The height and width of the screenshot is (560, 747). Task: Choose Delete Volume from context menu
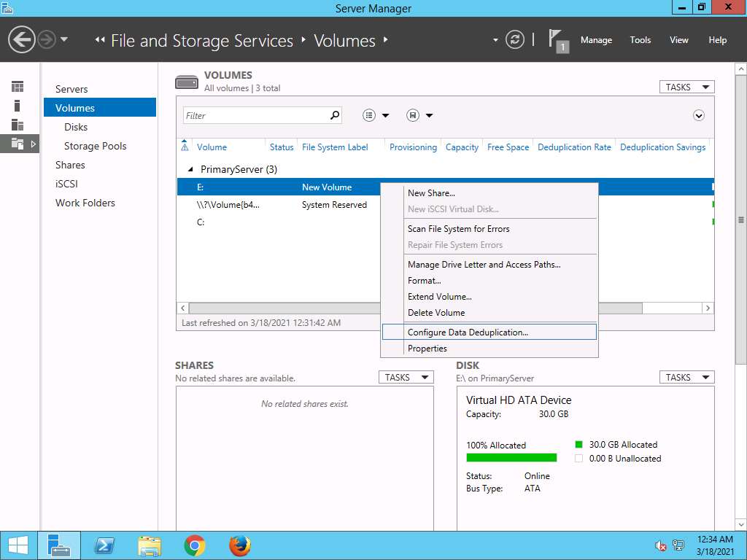489,312
